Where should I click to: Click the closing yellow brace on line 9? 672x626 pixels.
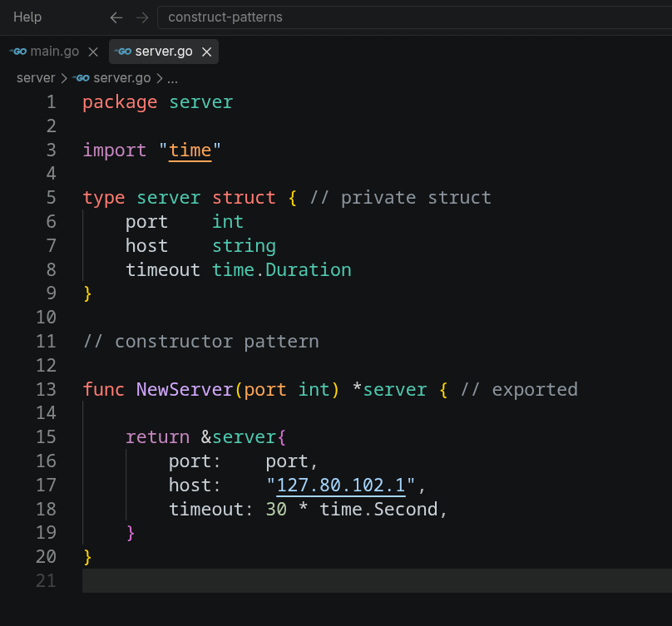[87, 294]
